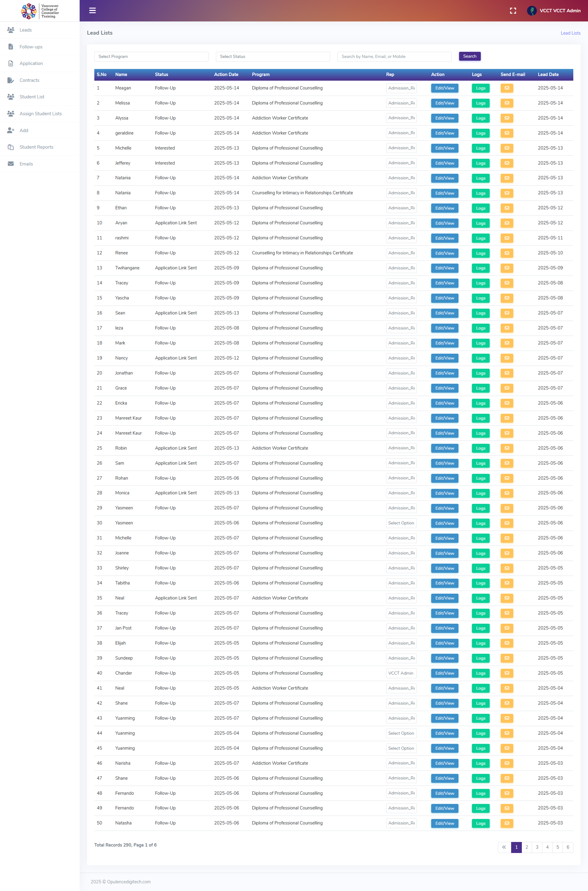The height and width of the screenshot is (891, 588).
Task: Enter fullscreen mode with expand icon
Action: [x=513, y=10]
